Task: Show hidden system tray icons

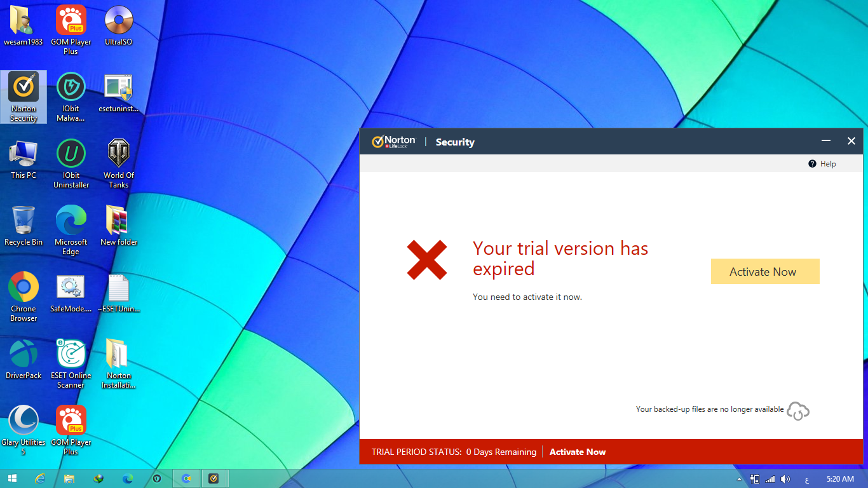Action: [x=739, y=479]
